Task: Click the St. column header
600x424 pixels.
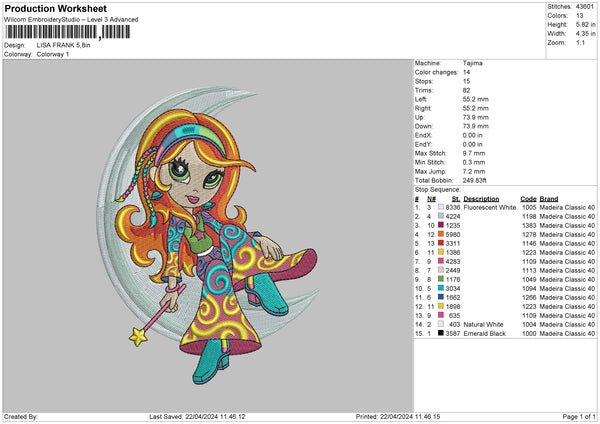Action: coord(455,199)
